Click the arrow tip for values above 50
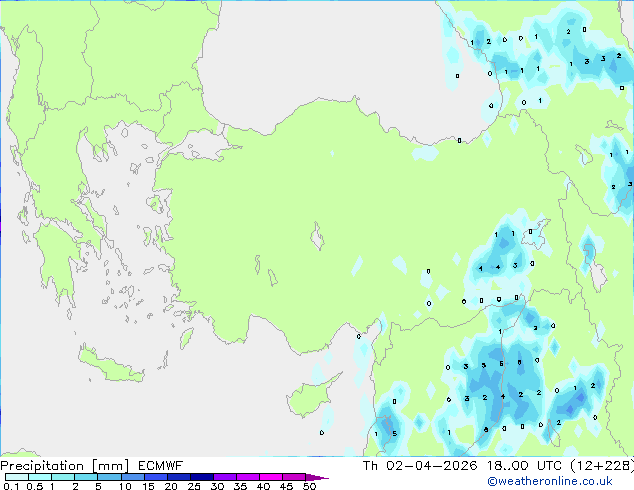Viewport: 634px width, 490px height. tap(317, 477)
